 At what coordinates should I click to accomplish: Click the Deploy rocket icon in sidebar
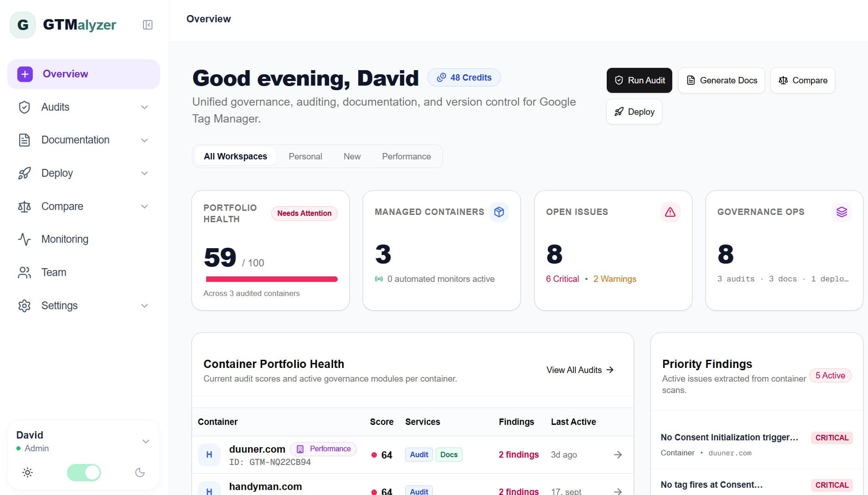[x=24, y=173]
